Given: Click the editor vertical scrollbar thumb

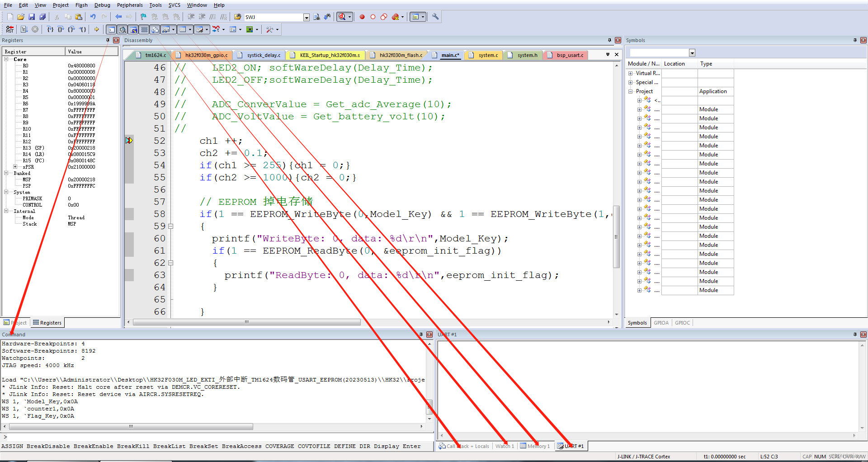Looking at the screenshot, I should pos(616,236).
